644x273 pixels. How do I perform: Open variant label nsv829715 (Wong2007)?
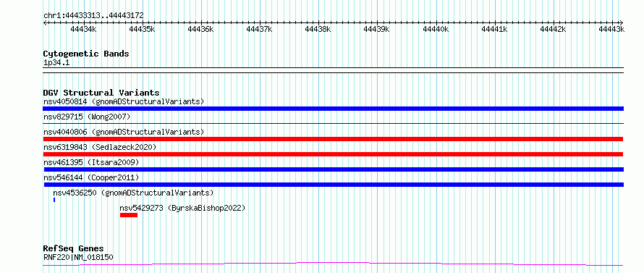point(87,117)
